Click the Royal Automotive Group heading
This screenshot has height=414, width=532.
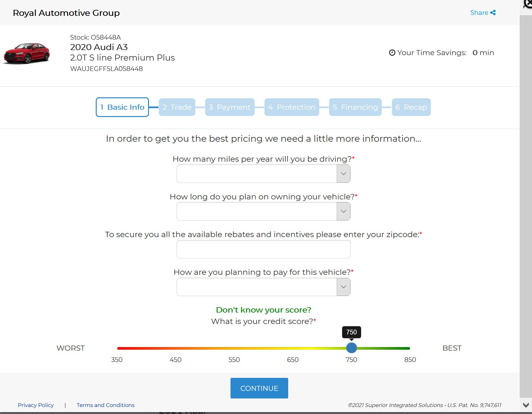(x=66, y=13)
